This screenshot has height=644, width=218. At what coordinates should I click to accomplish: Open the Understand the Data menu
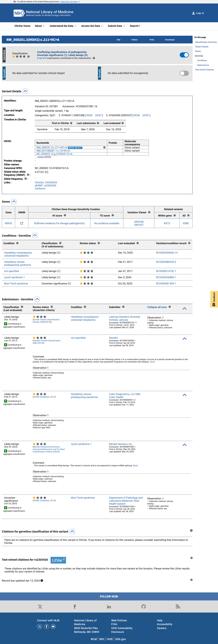click(63, 26)
